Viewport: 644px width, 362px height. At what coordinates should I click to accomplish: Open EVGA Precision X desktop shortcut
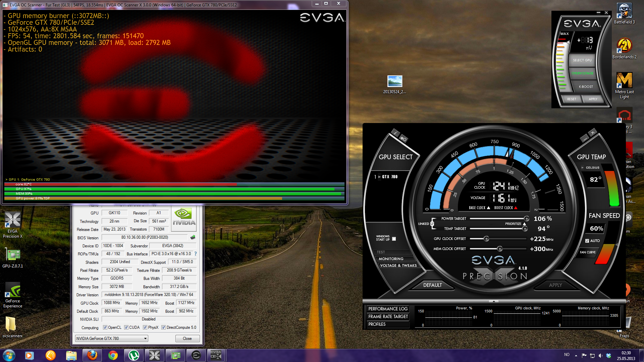click(x=13, y=225)
